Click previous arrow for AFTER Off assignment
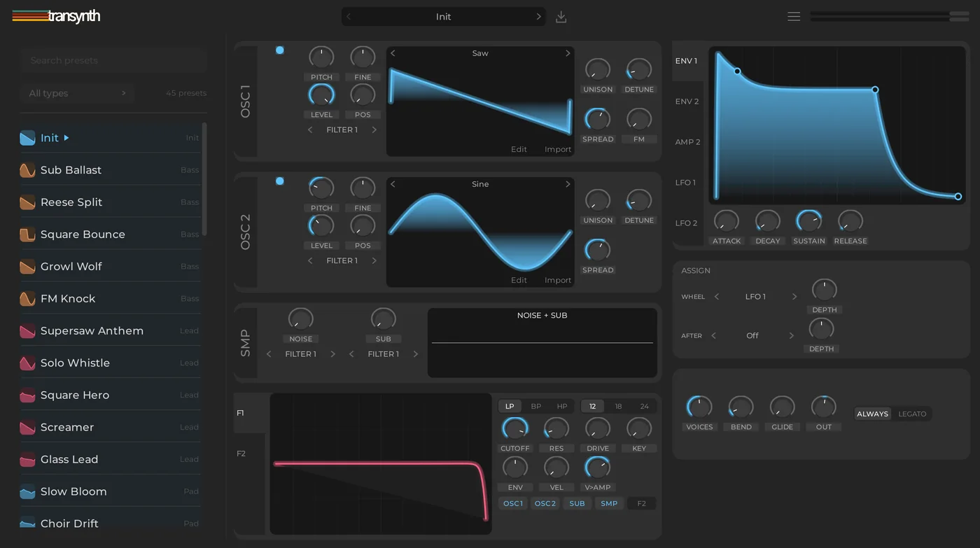The height and width of the screenshot is (548, 980). point(713,336)
